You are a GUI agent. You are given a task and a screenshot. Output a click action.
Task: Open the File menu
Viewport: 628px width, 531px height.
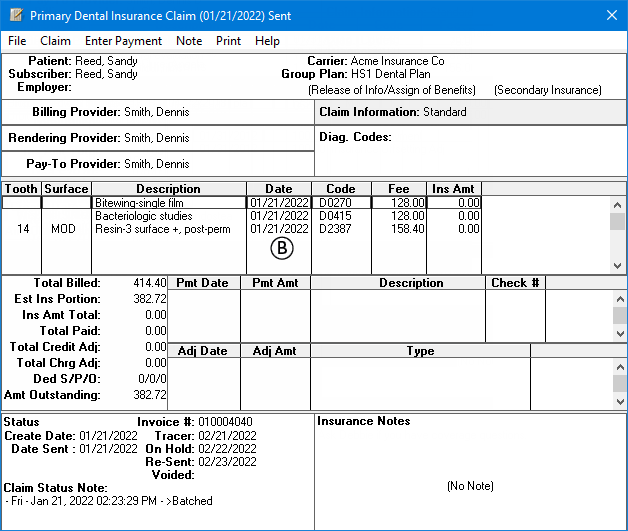(17, 41)
